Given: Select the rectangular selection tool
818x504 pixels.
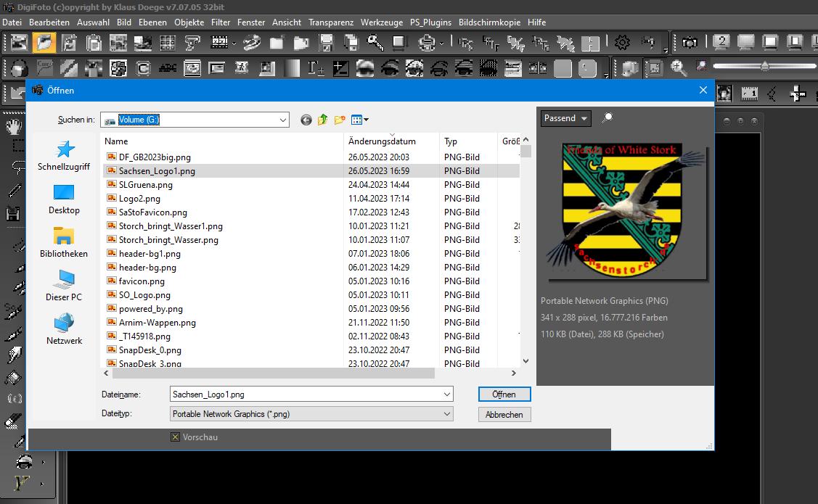Looking at the screenshot, I should [17, 146].
